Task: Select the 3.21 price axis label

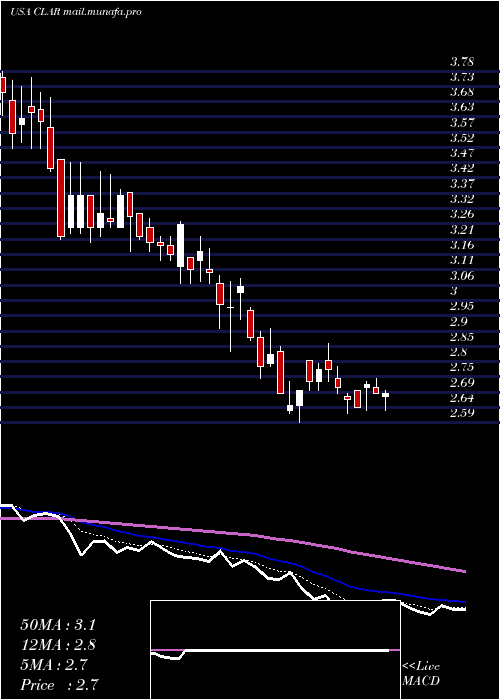Action: pyautogui.click(x=462, y=229)
